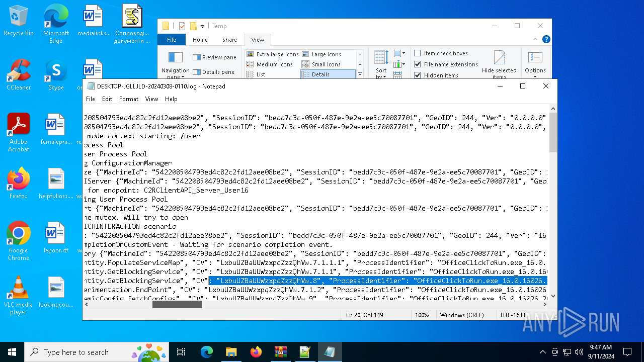Open Notepad Help menu
This screenshot has height=362, width=644.
171,99
